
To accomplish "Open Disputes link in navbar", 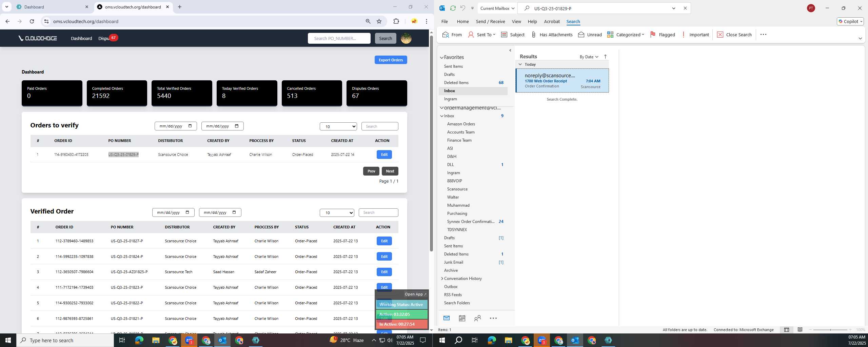I will point(104,38).
